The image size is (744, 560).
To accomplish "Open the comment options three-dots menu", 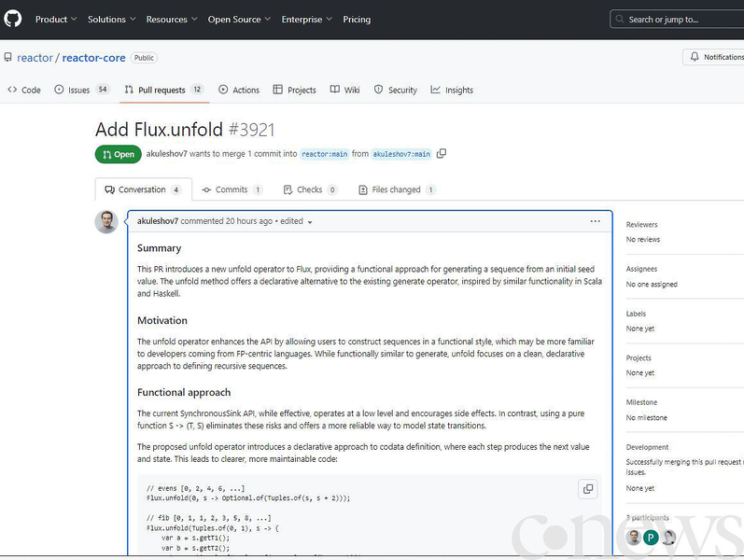I will coord(595,221).
